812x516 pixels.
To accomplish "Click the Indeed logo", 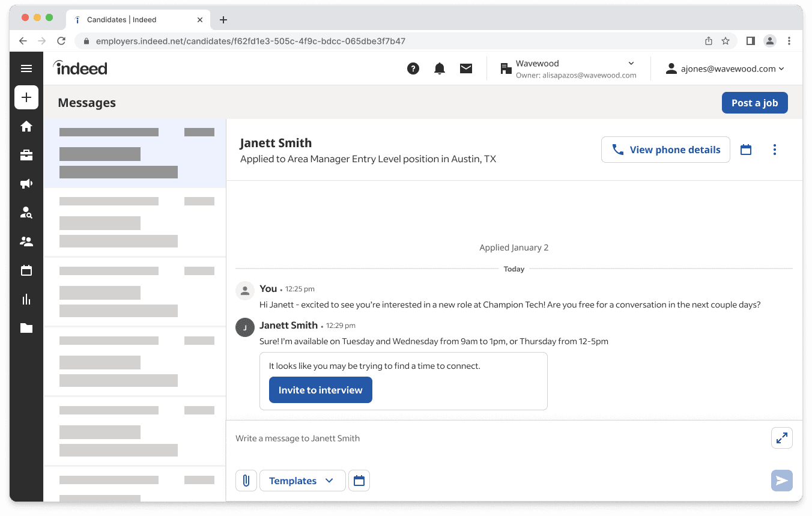I will 80,68.
